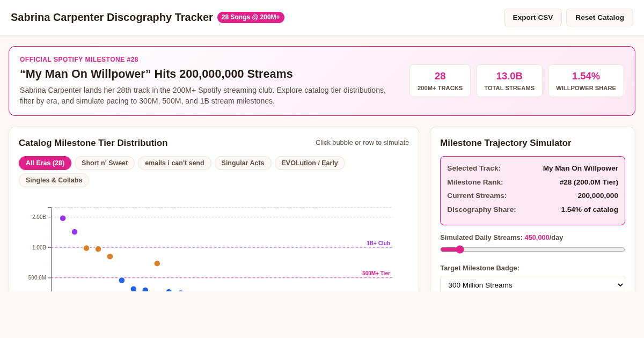This screenshot has height=338, width=644.
Task: Click the Milestone Trajectory Simulator heading
Action: [x=506, y=143]
